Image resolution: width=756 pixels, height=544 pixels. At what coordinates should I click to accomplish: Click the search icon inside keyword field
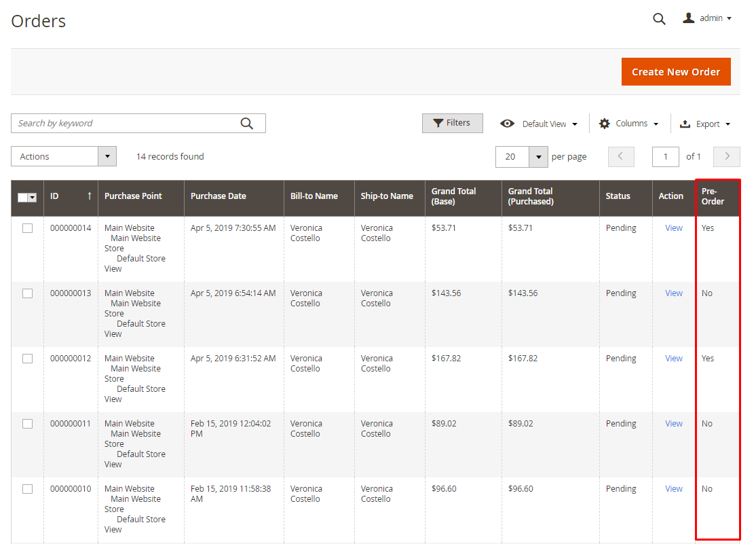[247, 124]
